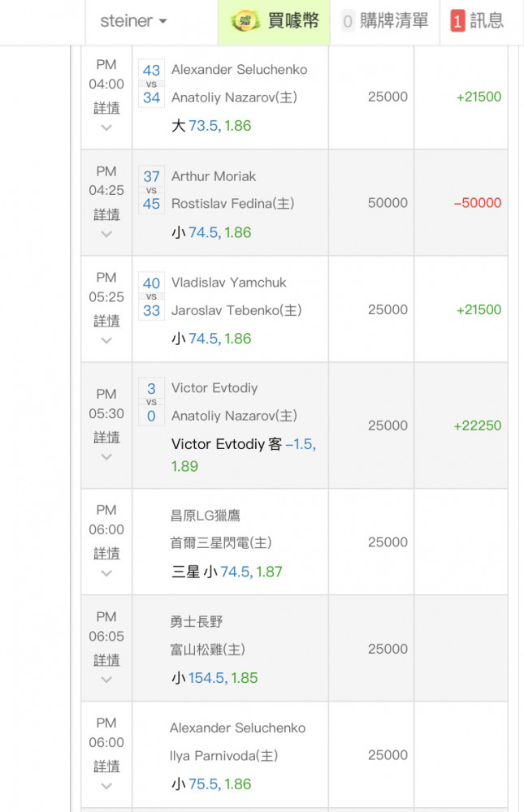524x812 pixels.
Task: Click 詳情 for the 06:05 勇士長野 match
Action: pos(106,660)
